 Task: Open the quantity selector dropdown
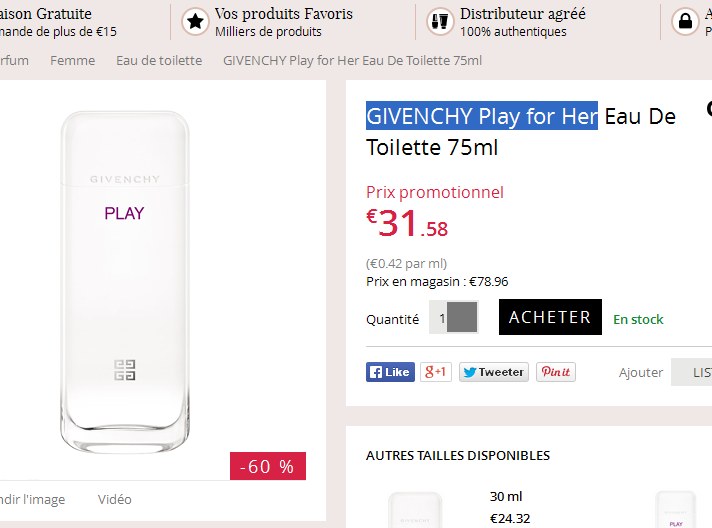[462, 317]
